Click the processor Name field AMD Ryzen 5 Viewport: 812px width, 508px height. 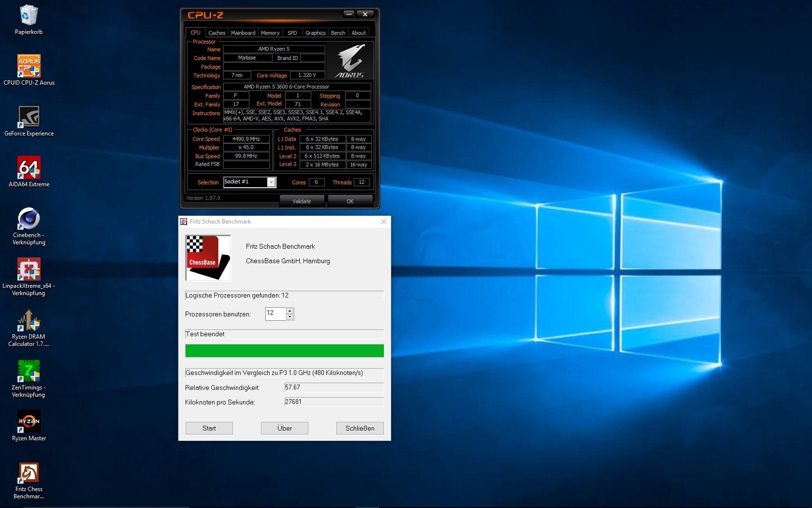(x=274, y=49)
